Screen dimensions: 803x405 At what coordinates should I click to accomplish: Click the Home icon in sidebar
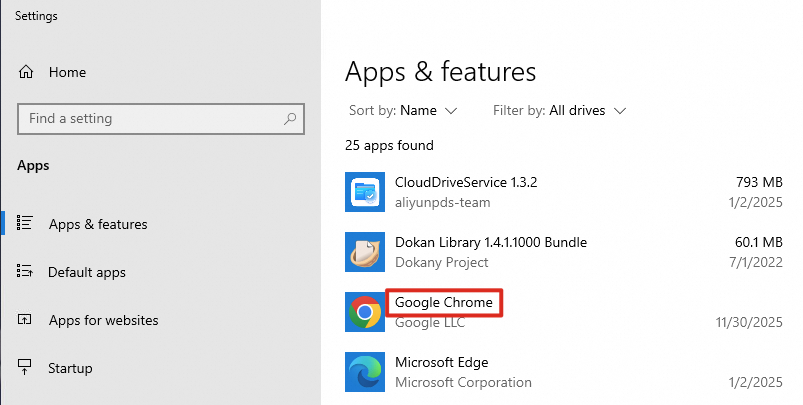pyautogui.click(x=26, y=72)
